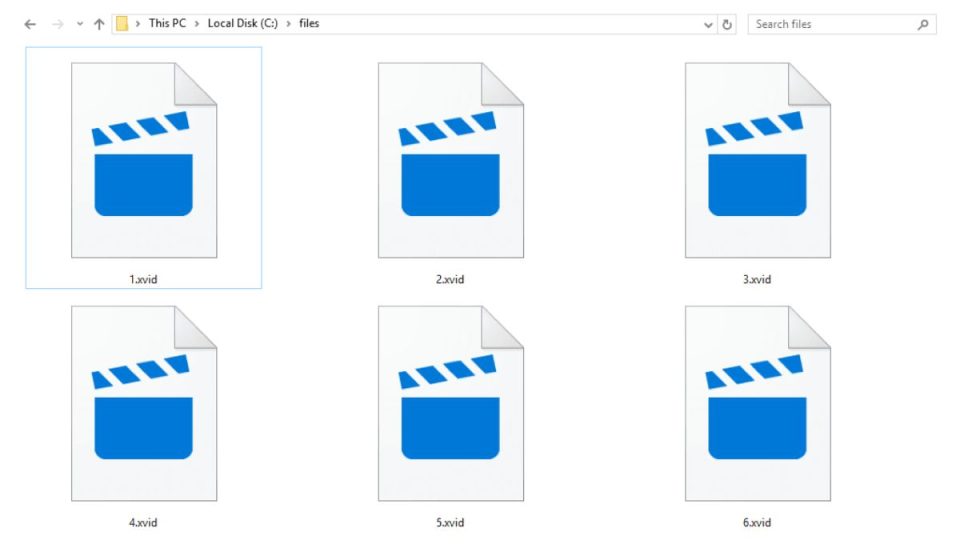
Task: Refresh the files folder view
Action: coord(727,24)
